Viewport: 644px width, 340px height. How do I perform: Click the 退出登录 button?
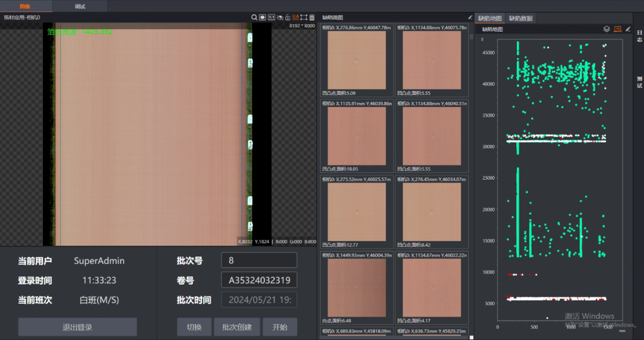(x=77, y=327)
